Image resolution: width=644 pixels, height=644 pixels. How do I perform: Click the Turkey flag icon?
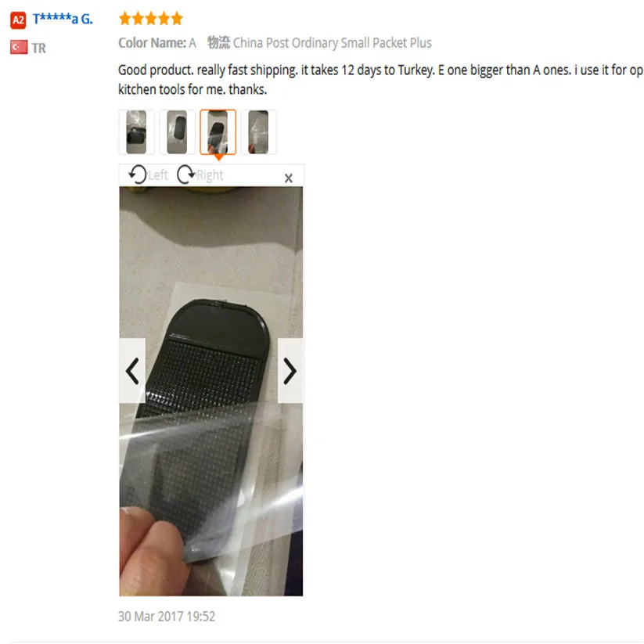click(19, 47)
